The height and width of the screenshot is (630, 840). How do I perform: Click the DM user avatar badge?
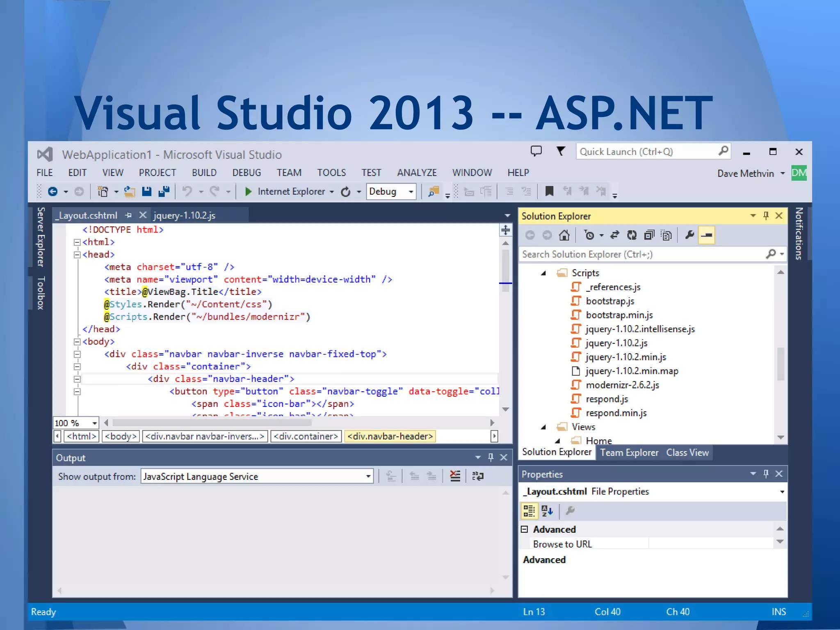(x=799, y=173)
